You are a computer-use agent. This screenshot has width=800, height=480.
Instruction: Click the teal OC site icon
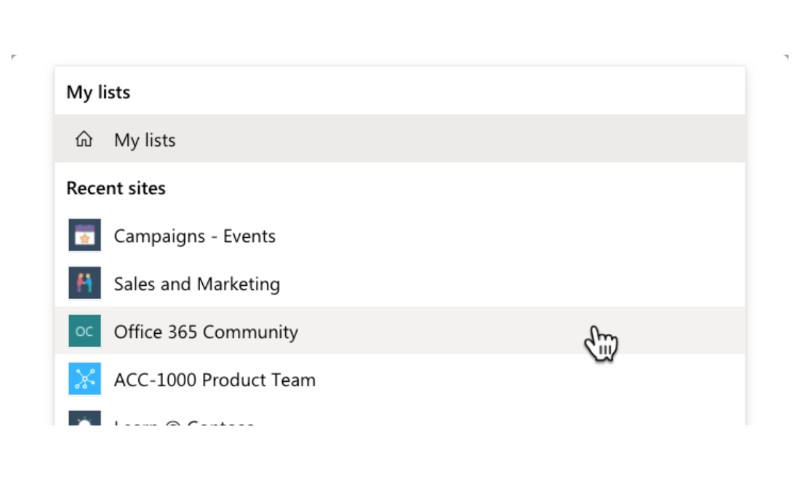click(85, 331)
